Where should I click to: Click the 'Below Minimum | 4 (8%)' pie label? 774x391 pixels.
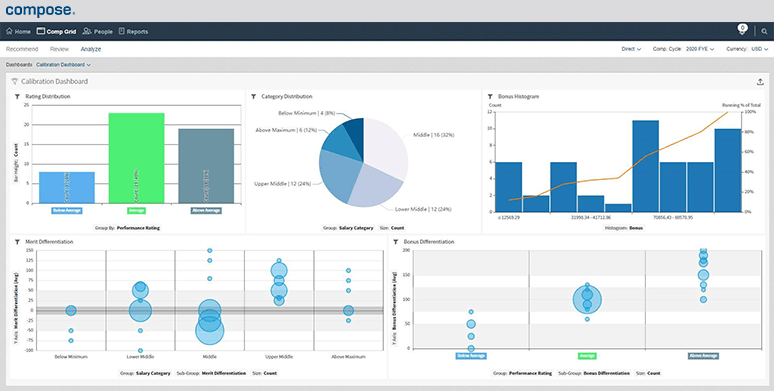coord(307,113)
